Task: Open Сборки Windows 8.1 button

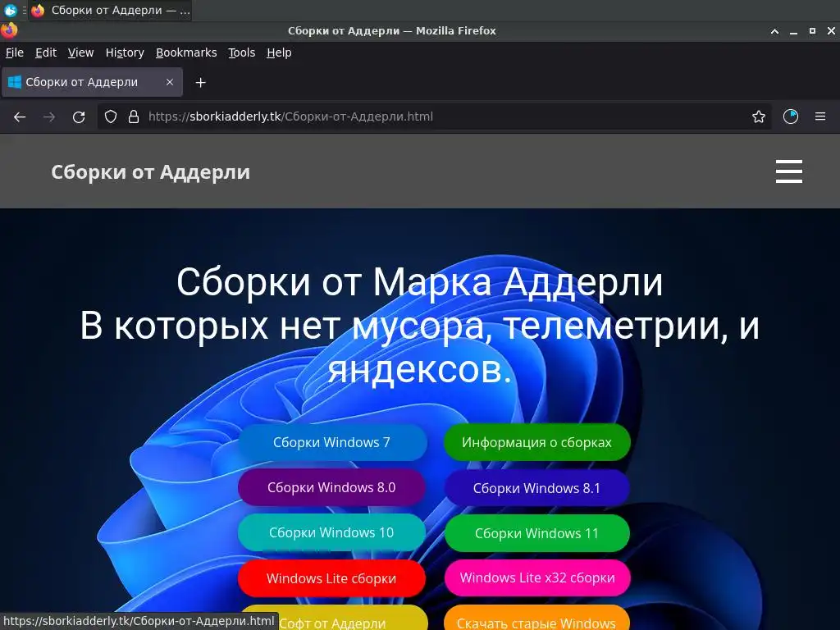Action: pyautogui.click(x=536, y=488)
